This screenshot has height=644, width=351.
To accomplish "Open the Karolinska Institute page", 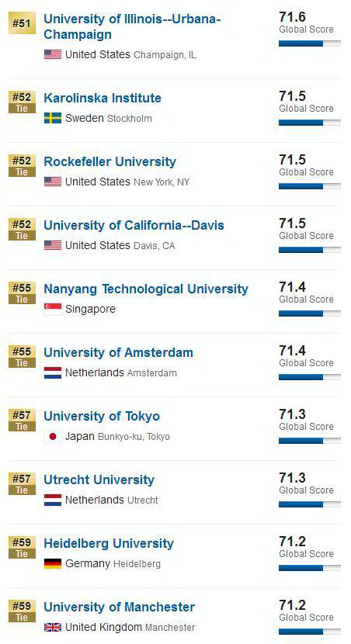I will 103,99.
